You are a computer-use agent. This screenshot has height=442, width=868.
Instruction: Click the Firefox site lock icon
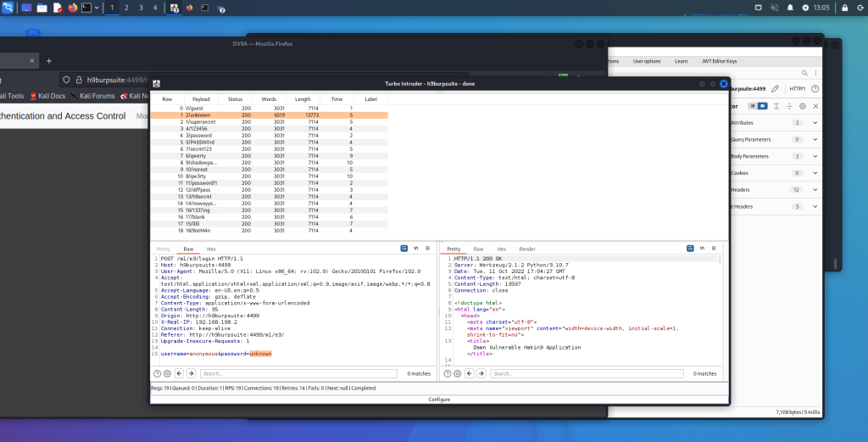(79, 80)
